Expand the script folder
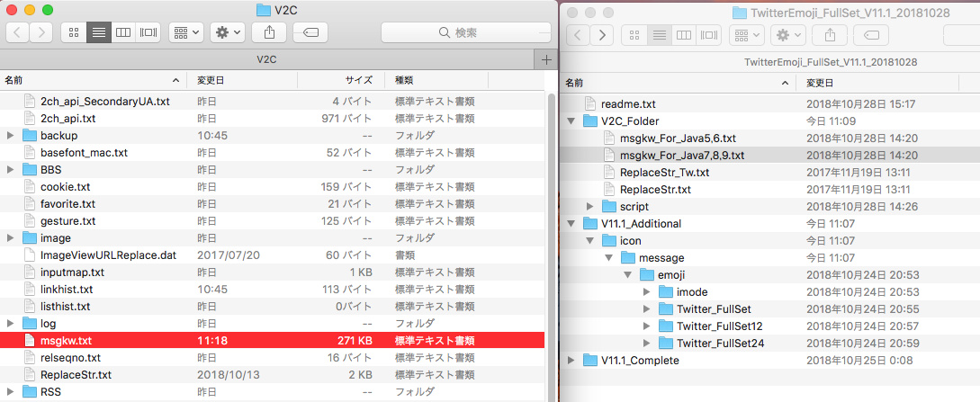The width and height of the screenshot is (980, 402). tap(589, 207)
